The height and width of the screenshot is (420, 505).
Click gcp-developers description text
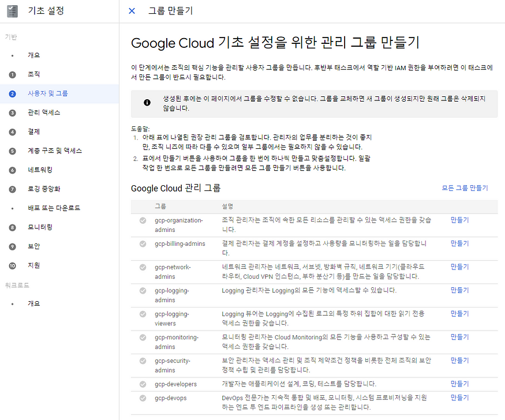pyautogui.click(x=299, y=384)
